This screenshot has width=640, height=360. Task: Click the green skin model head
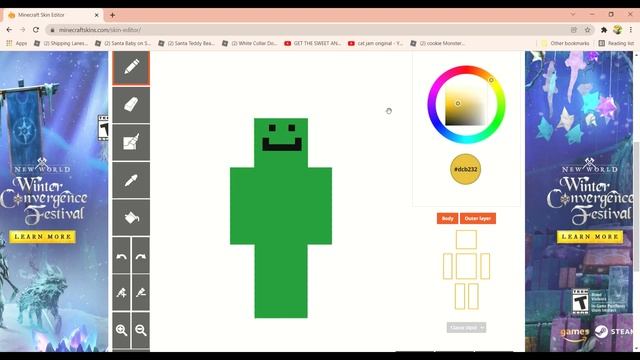[x=281, y=142]
